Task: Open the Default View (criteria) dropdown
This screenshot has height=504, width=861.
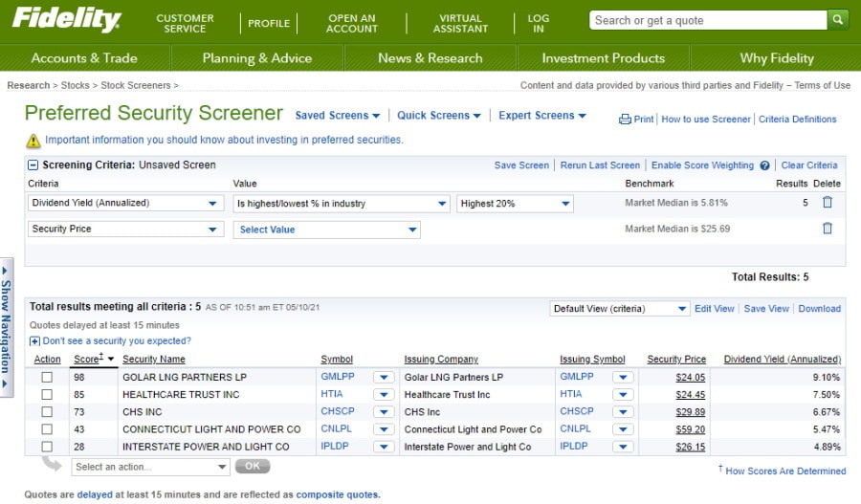Action: point(619,309)
